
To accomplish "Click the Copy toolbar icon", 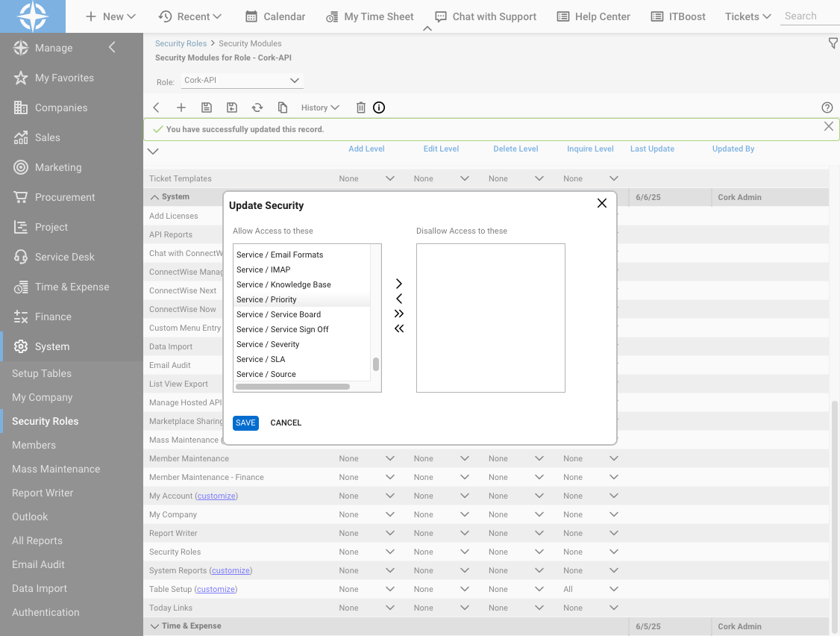I will [282, 107].
